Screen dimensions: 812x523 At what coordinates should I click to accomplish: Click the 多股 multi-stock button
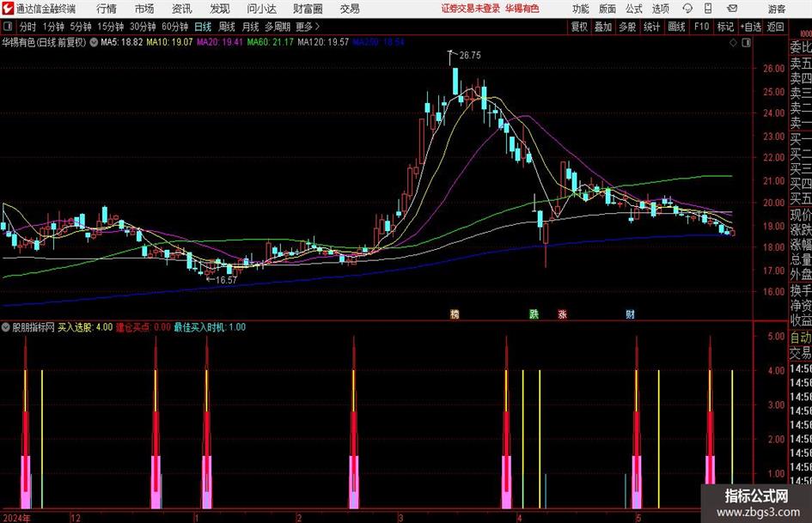627,27
